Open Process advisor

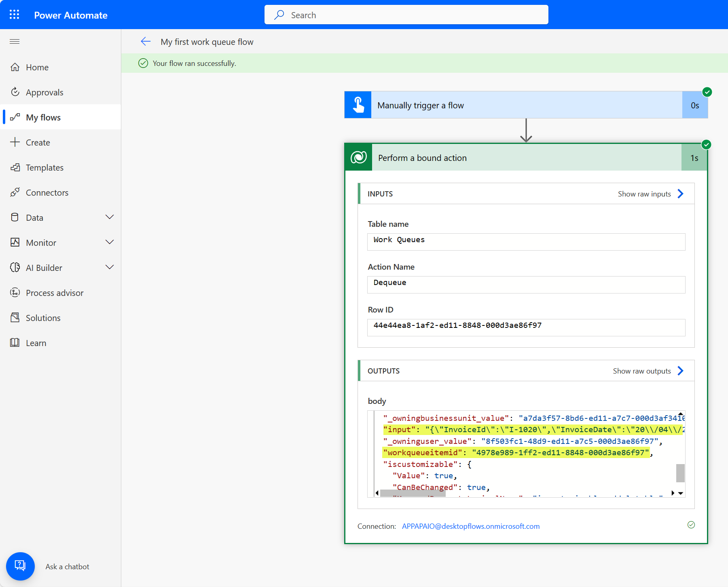click(x=55, y=292)
